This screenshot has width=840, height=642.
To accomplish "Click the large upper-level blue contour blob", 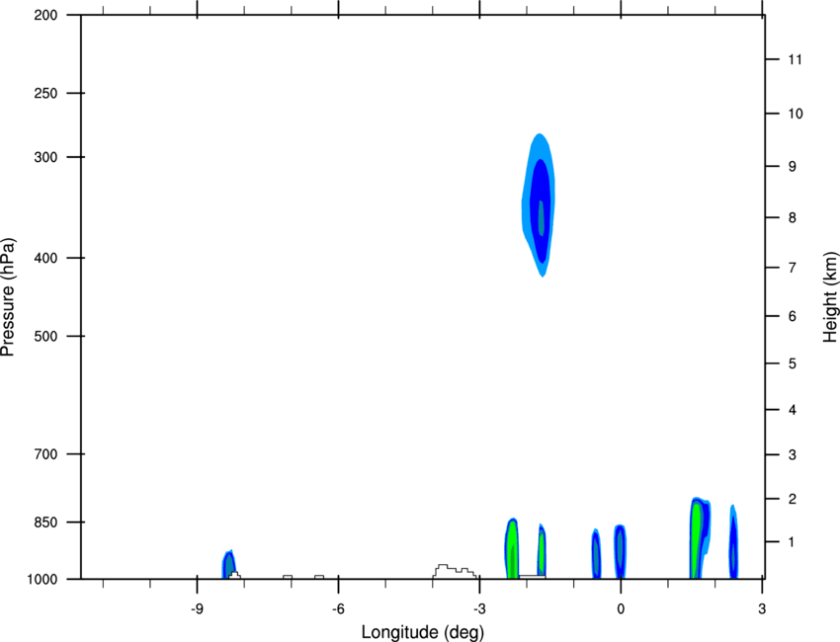I will (x=539, y=205).
